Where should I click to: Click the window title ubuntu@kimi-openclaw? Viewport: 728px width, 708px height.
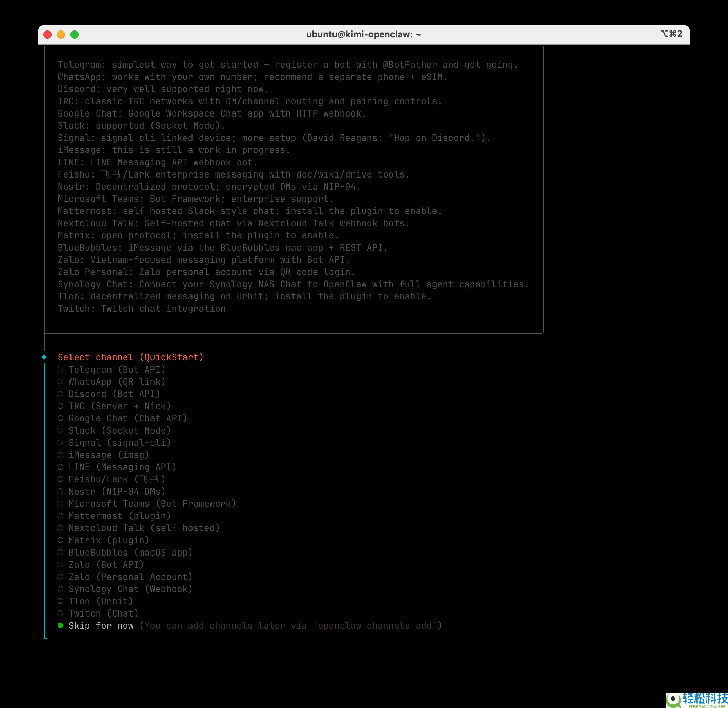(363, 35)
